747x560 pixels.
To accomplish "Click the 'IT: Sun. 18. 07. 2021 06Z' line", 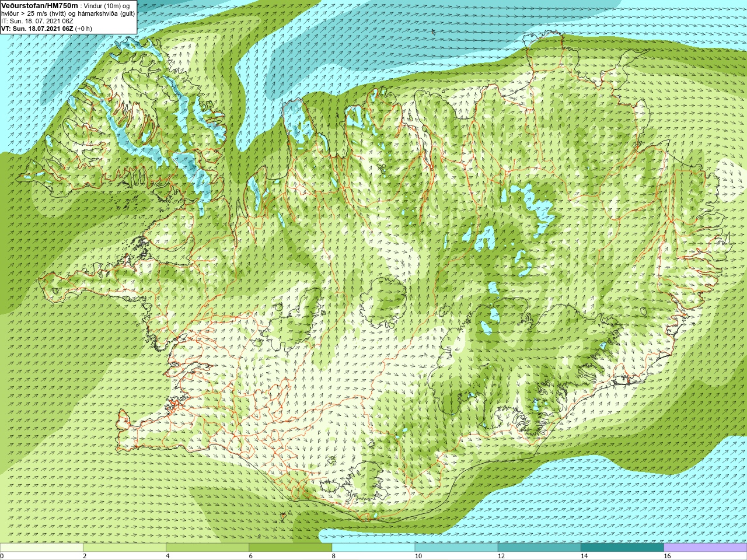I will (x=37, y=21).
